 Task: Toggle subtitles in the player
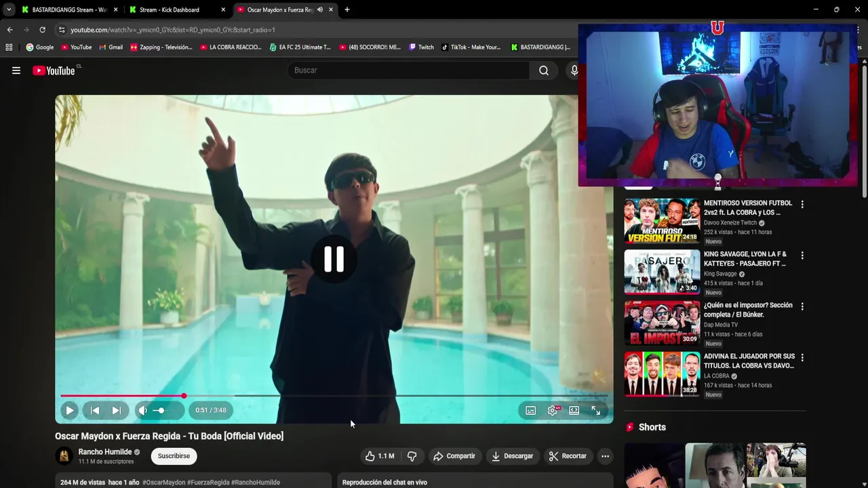pos(531,410)
